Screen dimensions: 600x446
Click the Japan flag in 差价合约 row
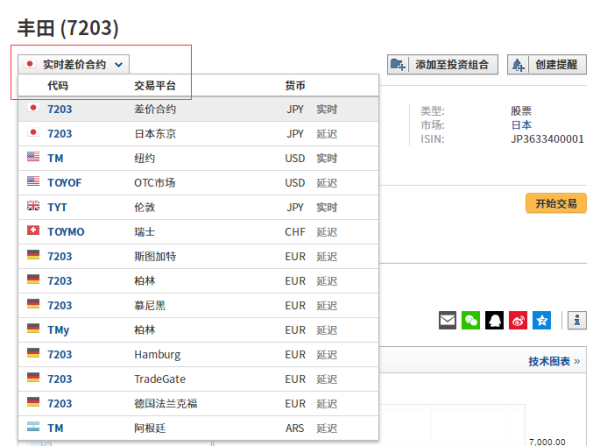coord(33,108)
